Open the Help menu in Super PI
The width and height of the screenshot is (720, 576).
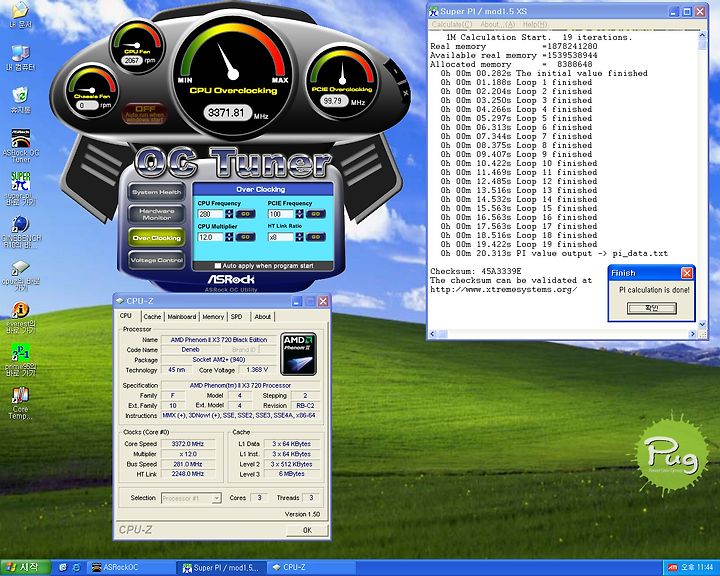click(535, 24)
